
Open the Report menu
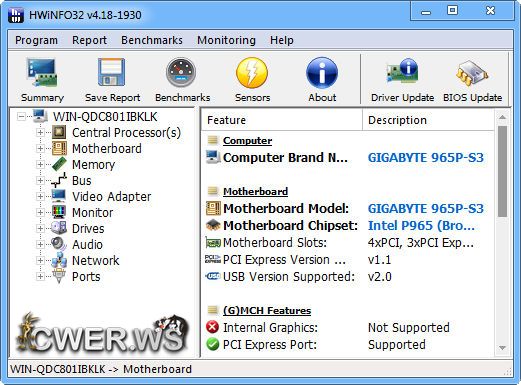[x=89, y=40]
